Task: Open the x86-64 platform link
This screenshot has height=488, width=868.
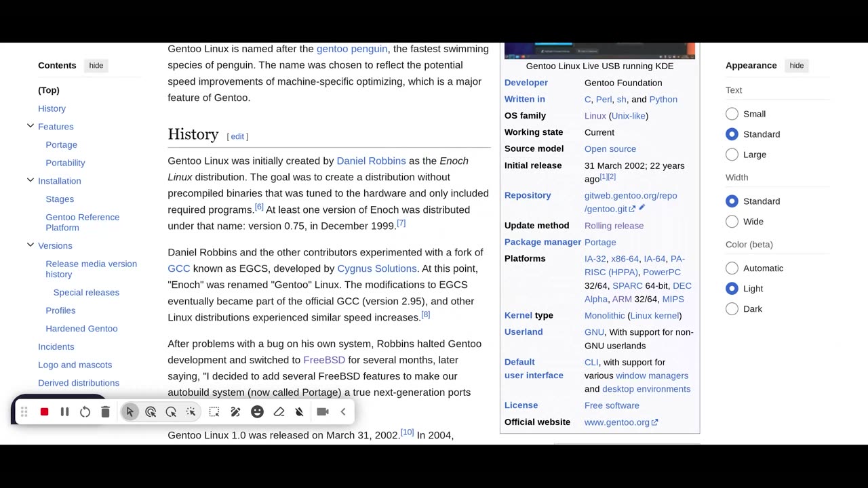Action: coord(625,259)
